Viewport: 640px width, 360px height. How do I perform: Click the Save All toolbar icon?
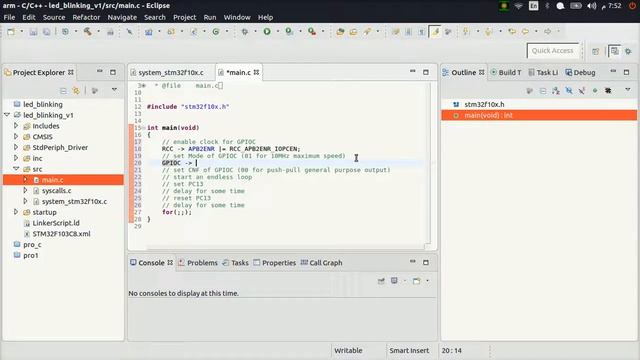pyautogui.click(x=47, y=31)
